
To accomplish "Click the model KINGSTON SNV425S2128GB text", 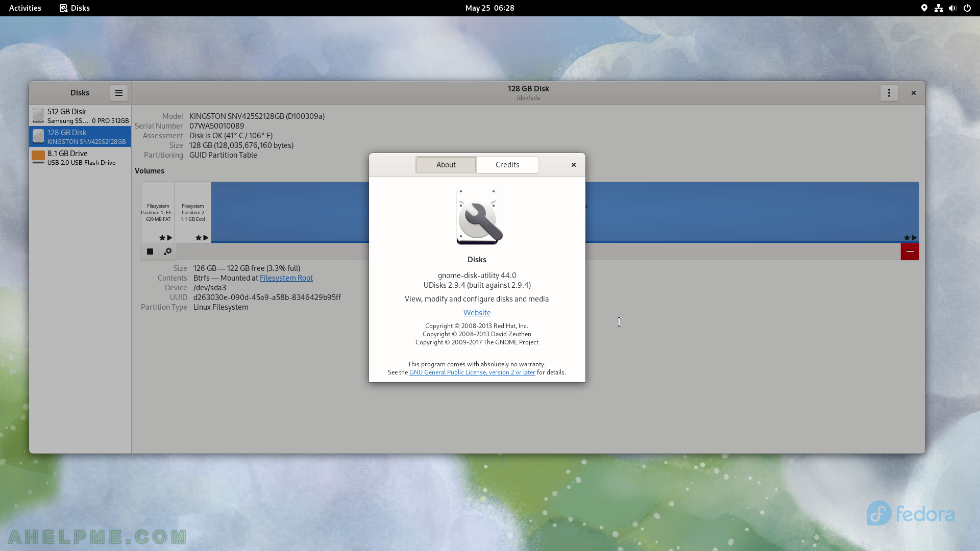I will coord(257,116).
